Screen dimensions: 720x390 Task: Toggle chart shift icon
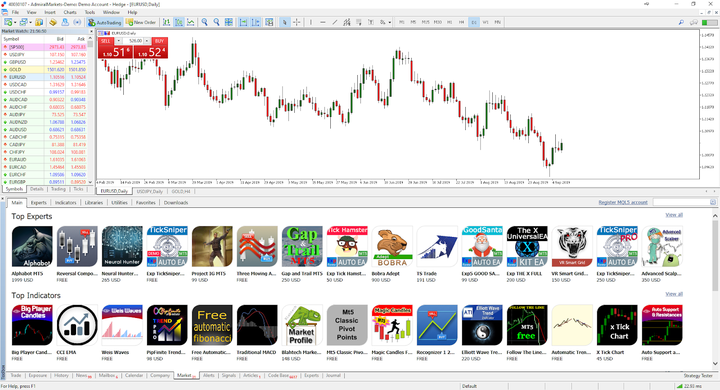coord(255,22)
